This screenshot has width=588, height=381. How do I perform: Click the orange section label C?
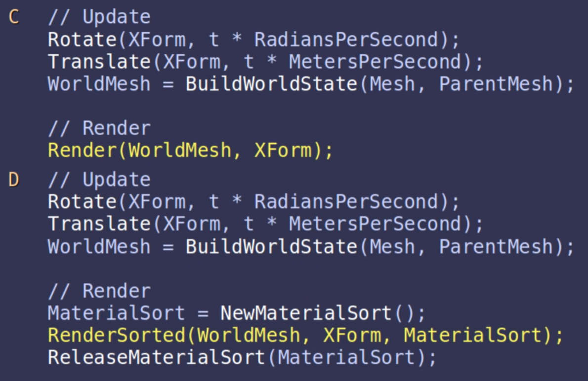pos(14,17)
